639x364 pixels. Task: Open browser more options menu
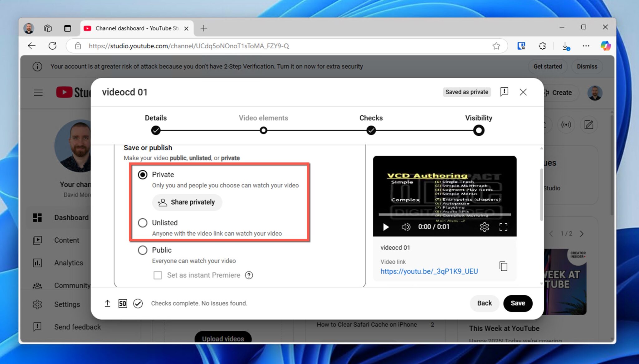click(586, 46)
